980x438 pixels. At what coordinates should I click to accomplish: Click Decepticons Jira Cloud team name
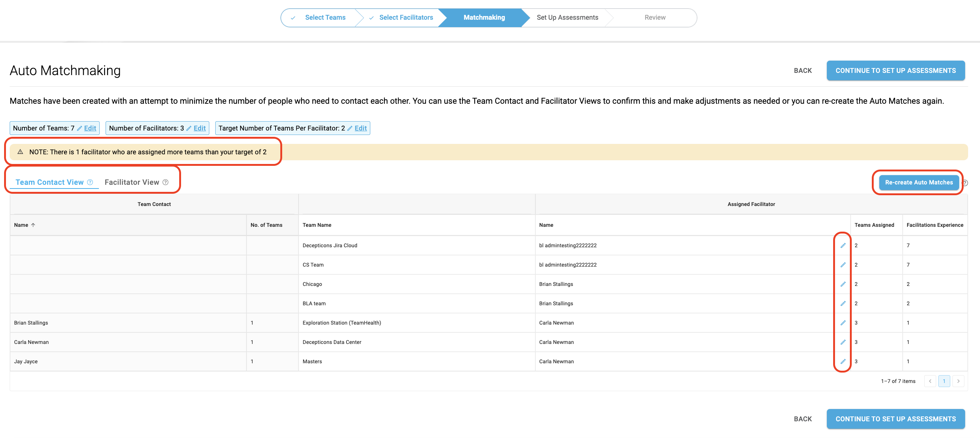point(330,246)
